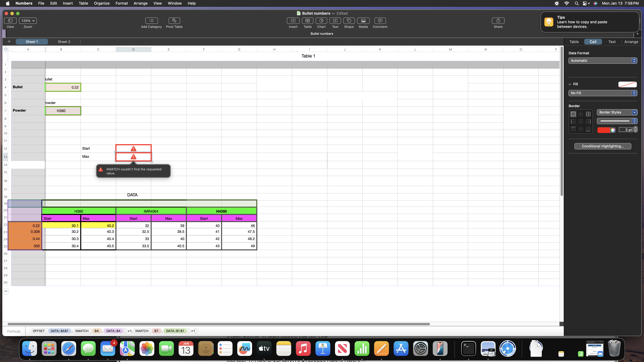Select the outside border option in Border grid
This screenshot has height=362, width=644.
[573, 114]
